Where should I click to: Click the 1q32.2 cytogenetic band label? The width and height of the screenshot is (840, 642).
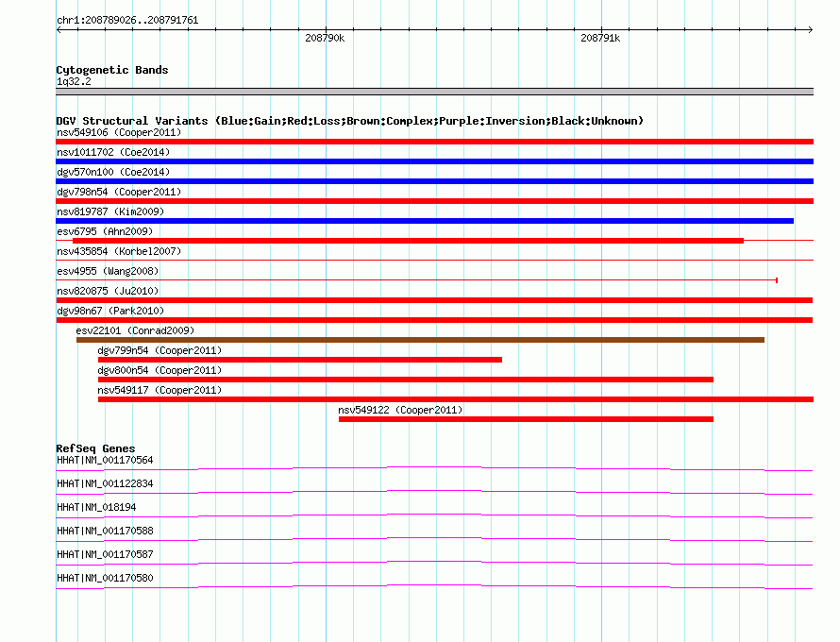click(x=74, y=82)
